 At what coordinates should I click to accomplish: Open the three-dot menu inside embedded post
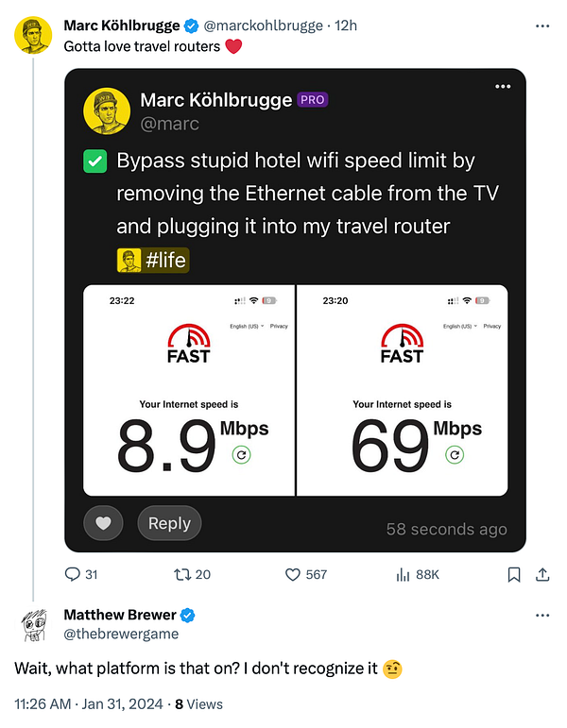(x=502, y=88)
